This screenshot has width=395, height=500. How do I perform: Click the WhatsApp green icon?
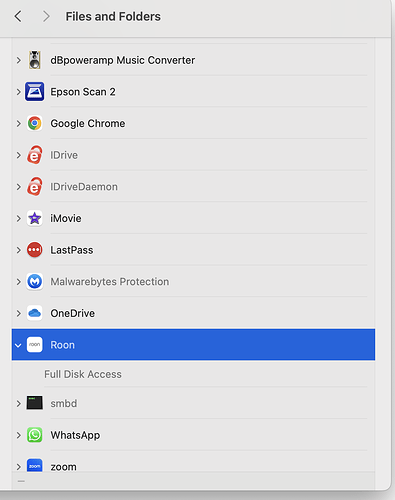[x=34, y=435]
